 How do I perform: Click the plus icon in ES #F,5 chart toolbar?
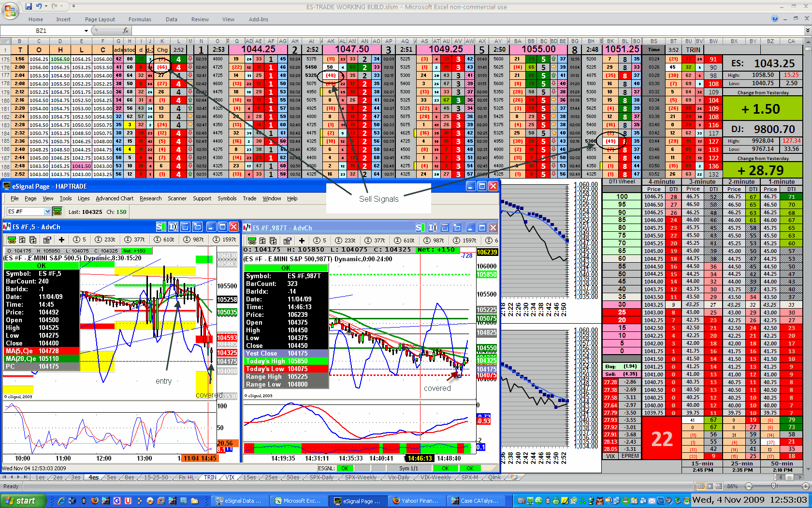point(61,239)
